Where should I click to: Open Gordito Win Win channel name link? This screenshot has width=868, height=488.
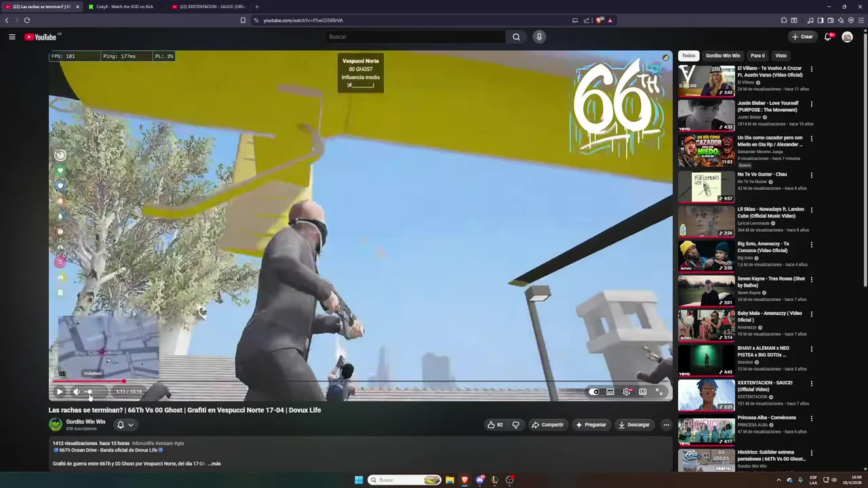(x=85, y=422)
